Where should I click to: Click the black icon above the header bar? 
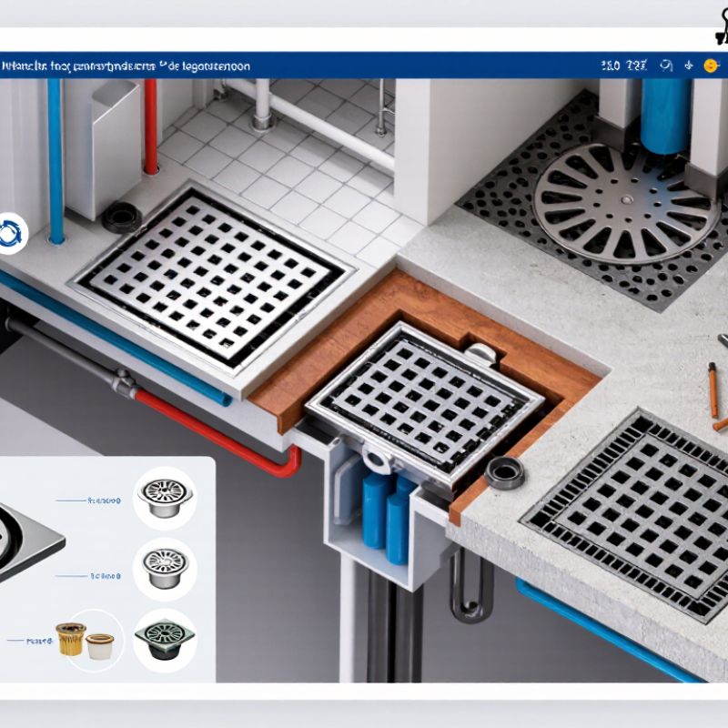tap(721, 29)
